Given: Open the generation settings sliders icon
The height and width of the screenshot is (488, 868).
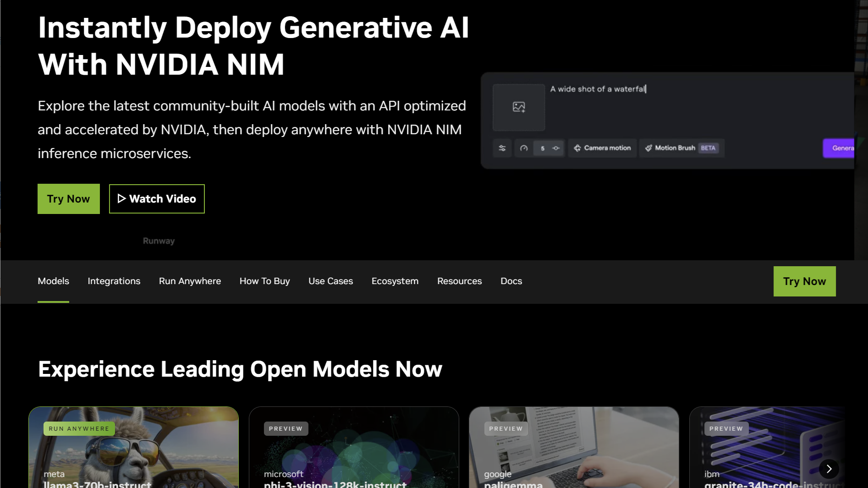Looking at the screenshot, I should point(502,148).
